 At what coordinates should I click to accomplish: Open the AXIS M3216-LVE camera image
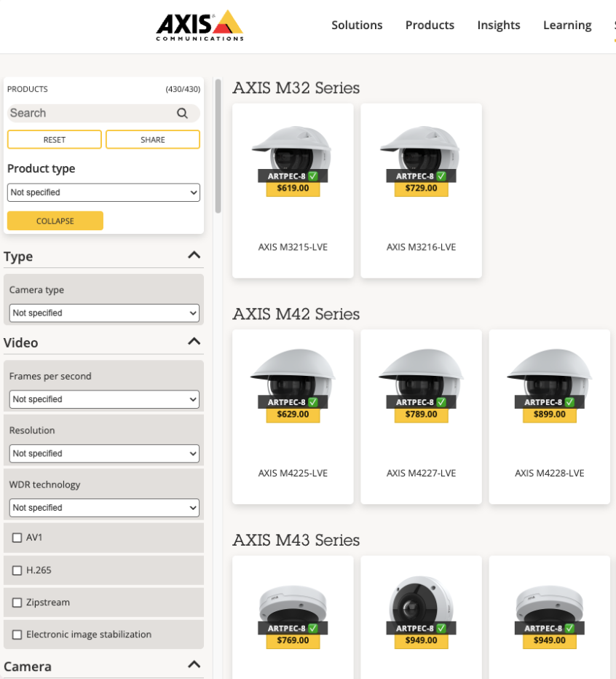421,147
